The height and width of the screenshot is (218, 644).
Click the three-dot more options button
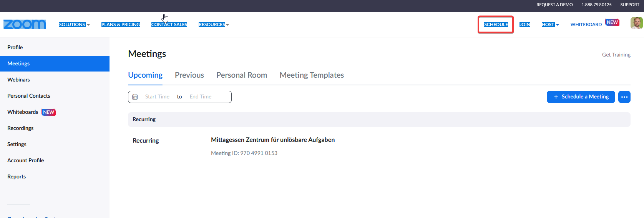(624, 97)
